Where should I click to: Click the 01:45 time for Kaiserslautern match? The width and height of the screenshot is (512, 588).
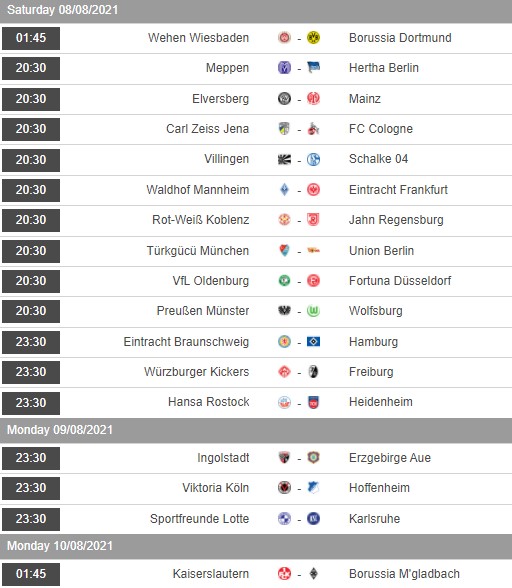coord(31,574)
